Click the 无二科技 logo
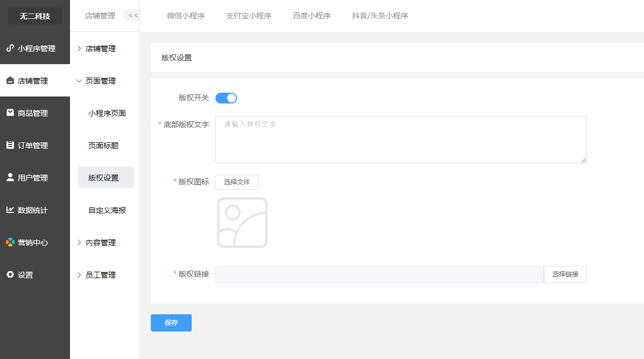Viewport: 644px width, 359px height. [35, 16]
